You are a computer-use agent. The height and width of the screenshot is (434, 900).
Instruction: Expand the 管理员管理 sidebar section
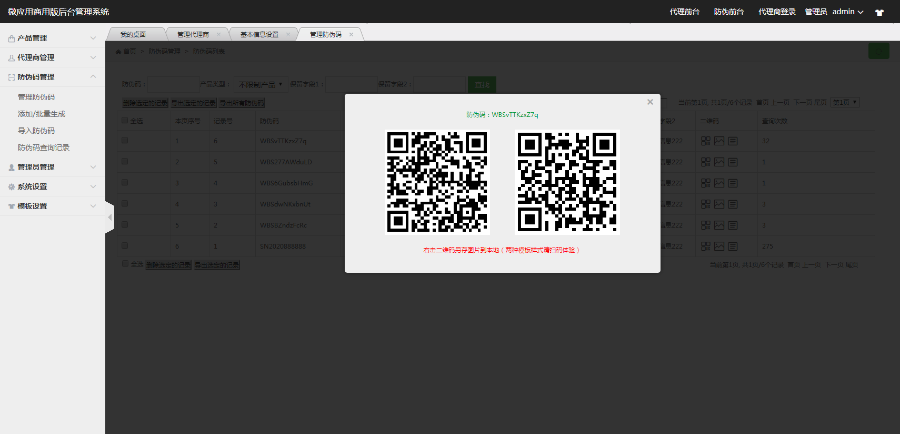coord(52,167)
